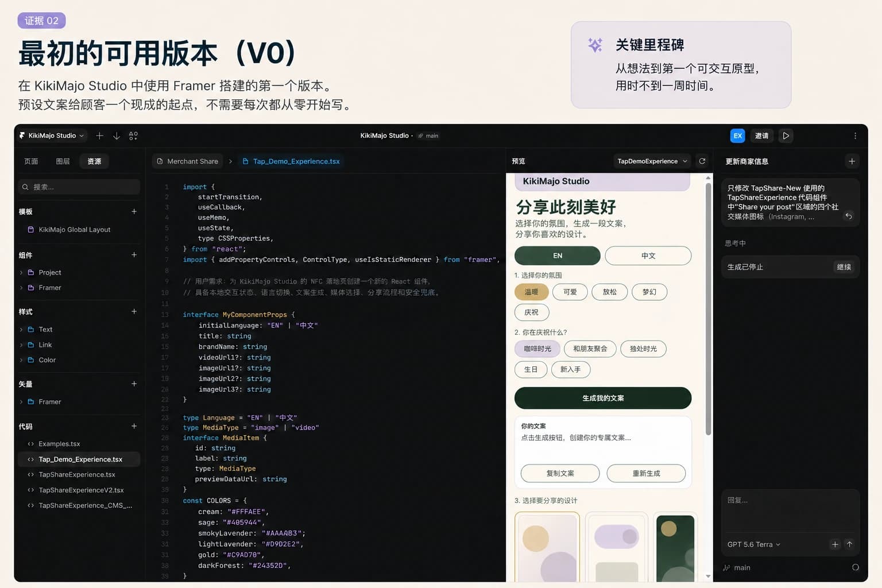The image size is (882, 588).
Task: Open Examples.tsx code file
Action: (x=59, y=444)
